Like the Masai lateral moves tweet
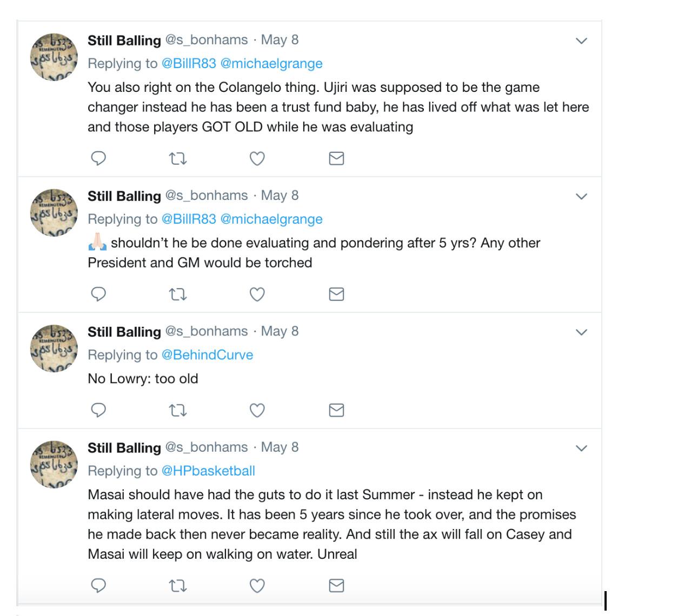Viewport: 691px width, 616px height. tap(257, 585)
